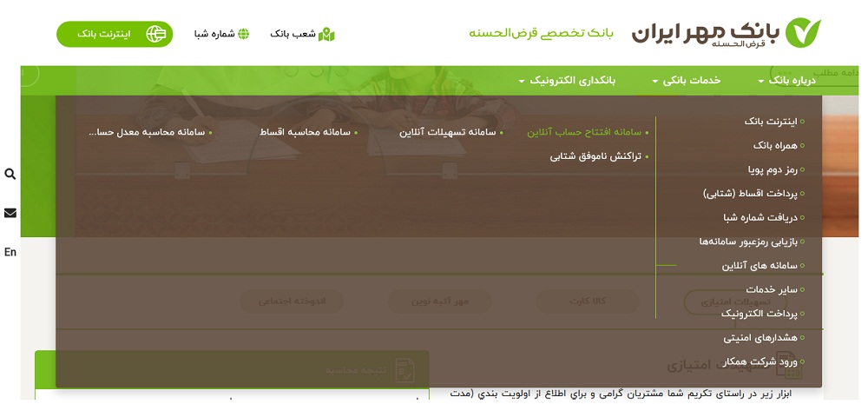Expand the درباره بانک dropdown menu

787,80
